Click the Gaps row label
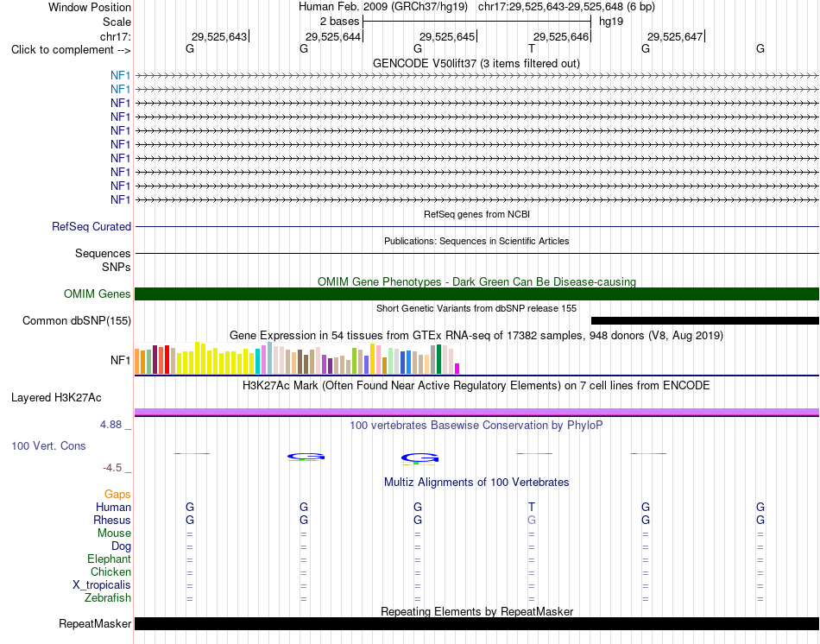Screen dimensions: 820x644 coord(117,494)
